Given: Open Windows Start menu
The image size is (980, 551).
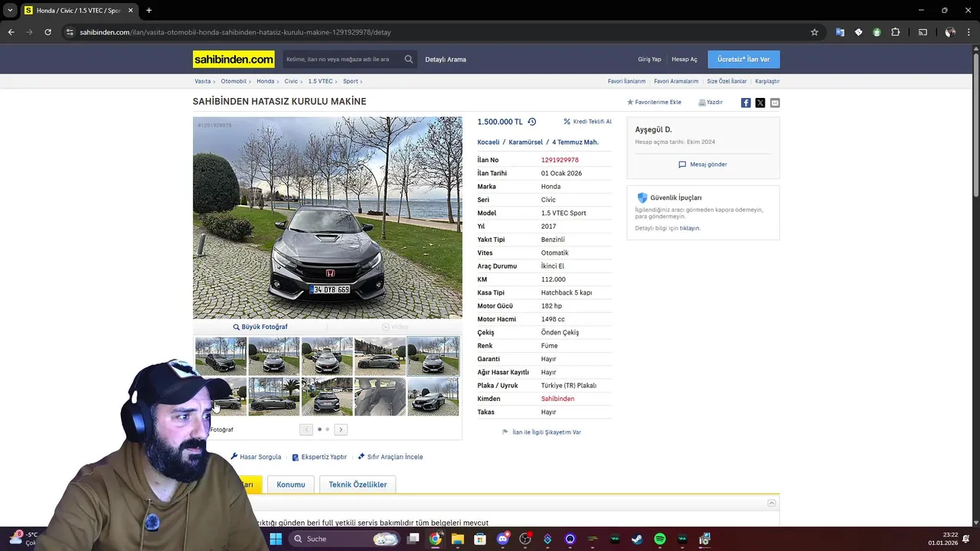Looking at the screenshot, I should (x=276, y=539).
